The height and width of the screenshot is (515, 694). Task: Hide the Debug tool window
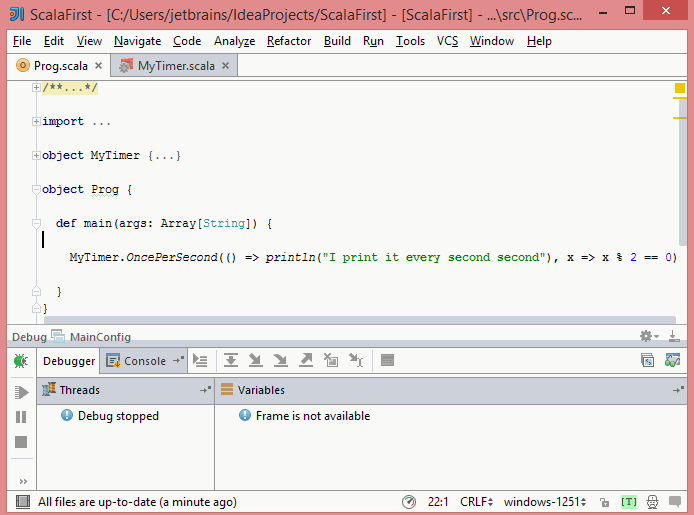pyautogui.click(x=674, y=337)
